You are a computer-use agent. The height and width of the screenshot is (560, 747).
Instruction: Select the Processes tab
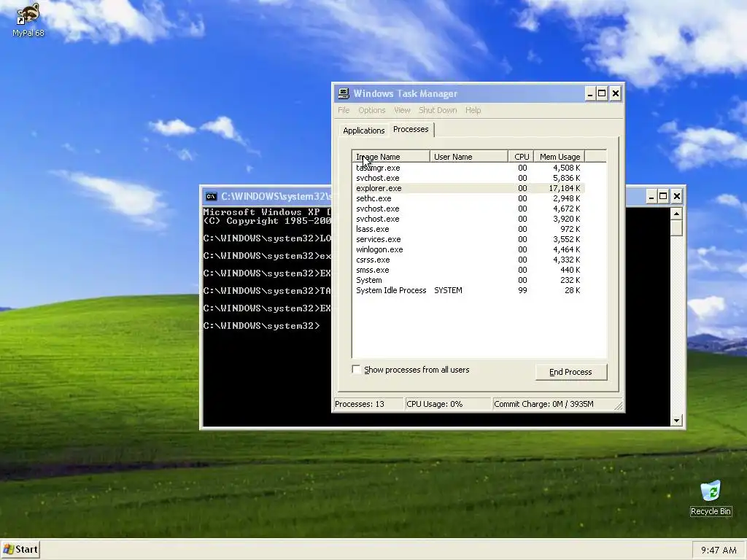(411, 129)
